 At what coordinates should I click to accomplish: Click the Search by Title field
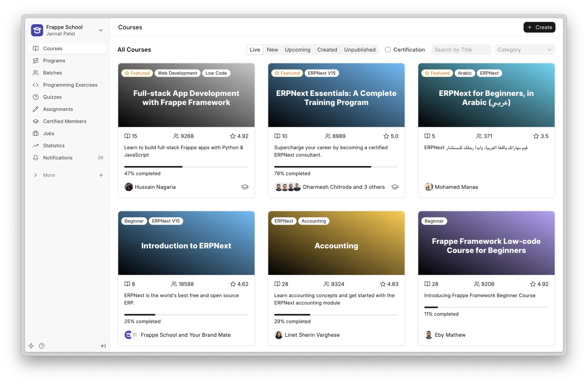(461, 49)
